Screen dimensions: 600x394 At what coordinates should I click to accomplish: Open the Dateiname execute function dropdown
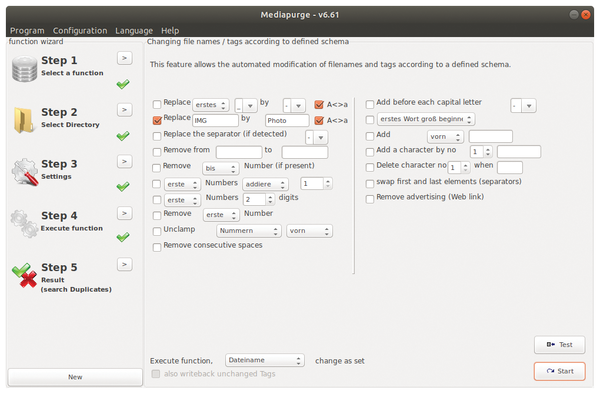265,360
